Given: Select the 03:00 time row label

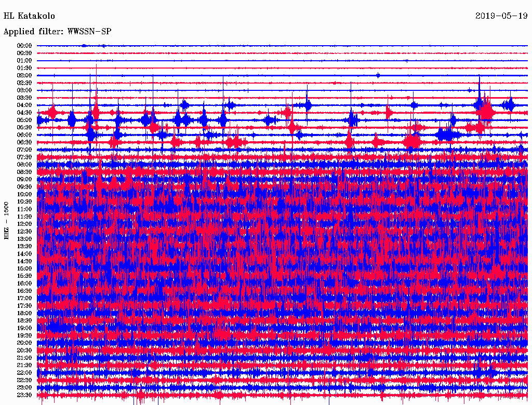Looking at the screenshot, I should (x=24, y=90).
